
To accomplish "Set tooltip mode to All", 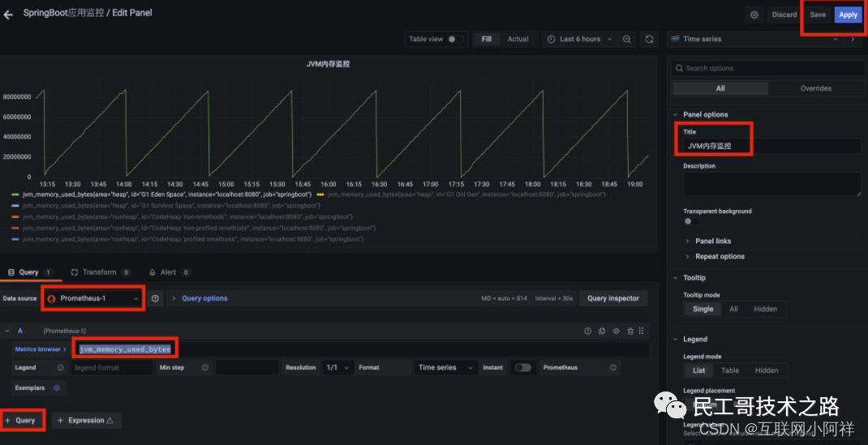I will (733, 309).
